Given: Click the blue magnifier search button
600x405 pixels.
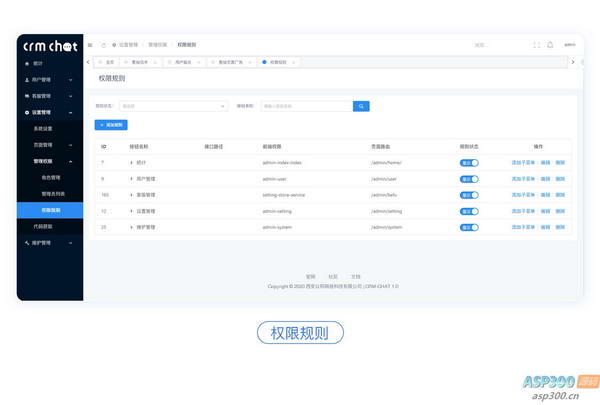Looking at the screenshot, I should 361,106.
